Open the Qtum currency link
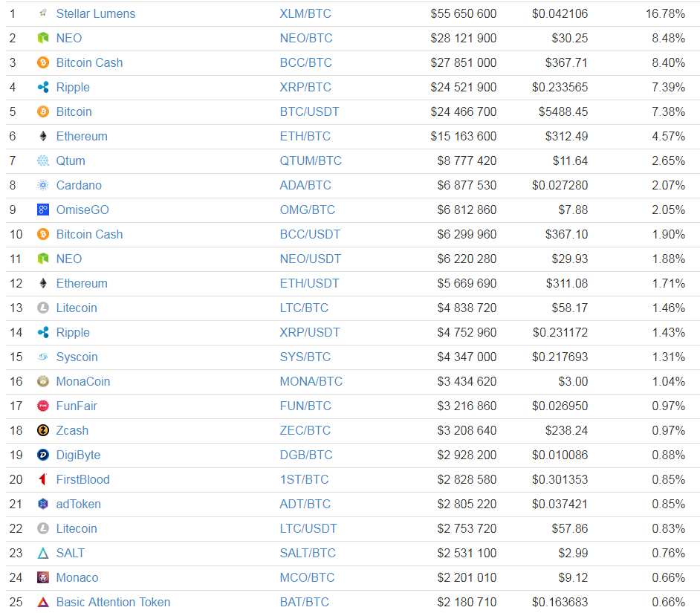This screenshot has width=700, height=613. (x=71, y=161)
